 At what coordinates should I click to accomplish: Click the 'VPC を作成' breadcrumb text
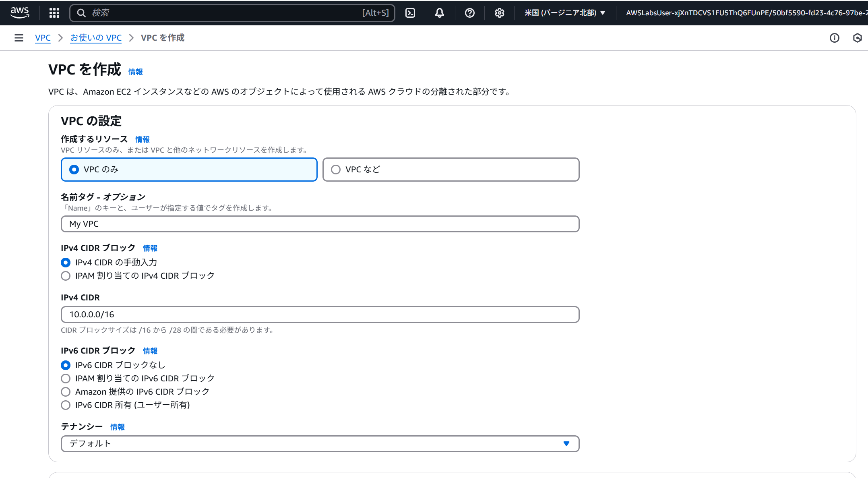[x=163, y=38]
